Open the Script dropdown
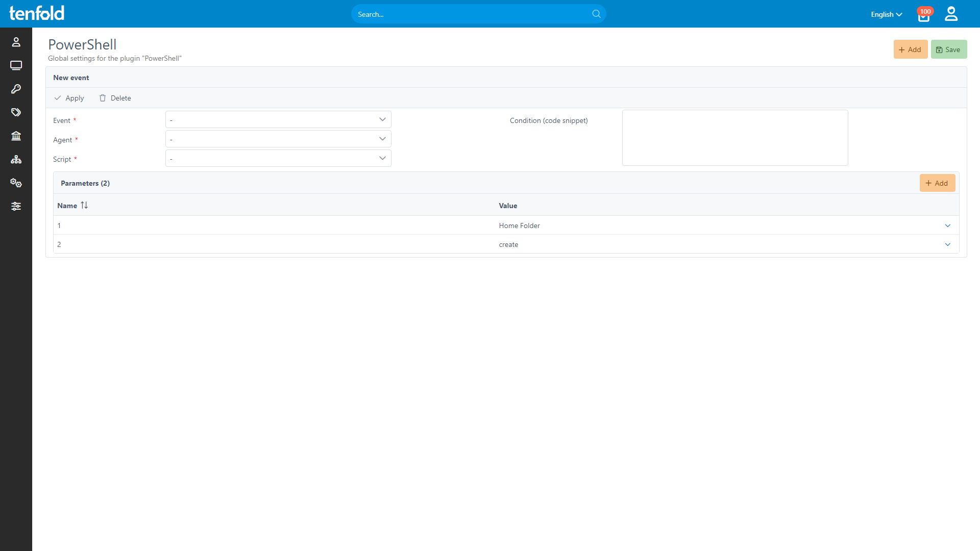Screen dimensions: 980x551 pos(278,158)
